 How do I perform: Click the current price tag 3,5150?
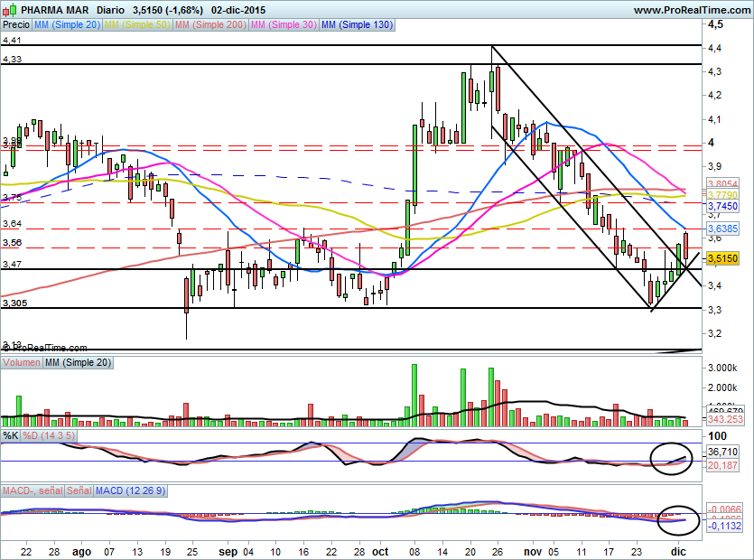click(722, 259)
